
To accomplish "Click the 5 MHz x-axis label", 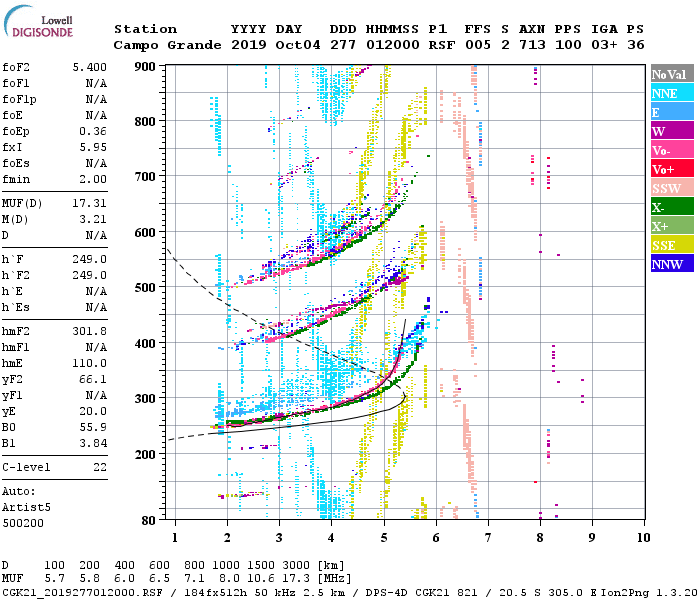I will point(384,538).
